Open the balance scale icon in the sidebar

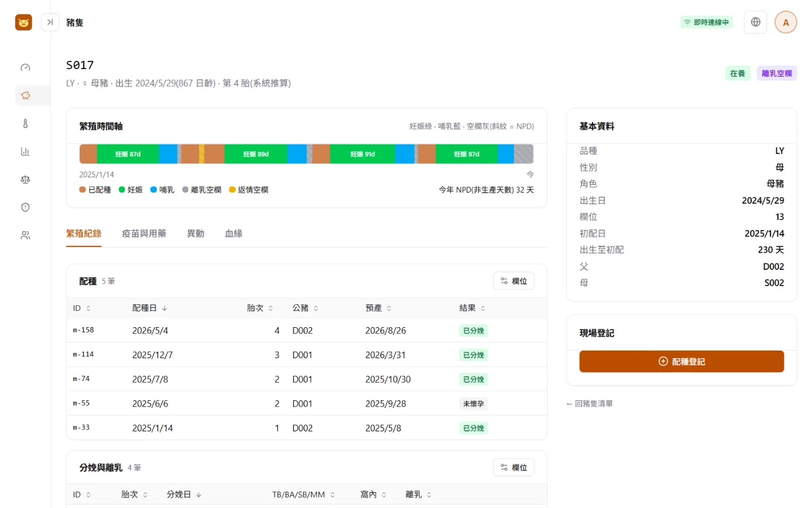tap(25, 179)
